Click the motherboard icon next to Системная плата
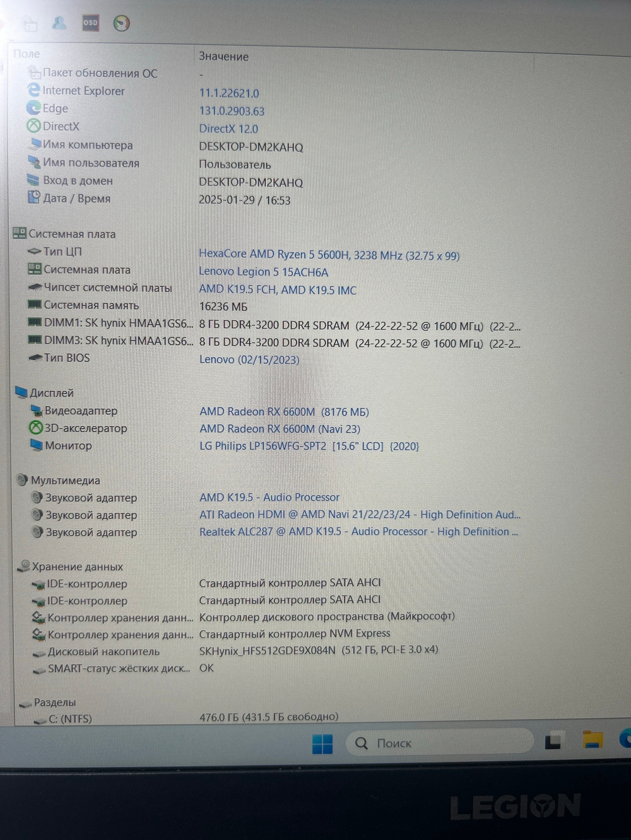 (35, 269)
